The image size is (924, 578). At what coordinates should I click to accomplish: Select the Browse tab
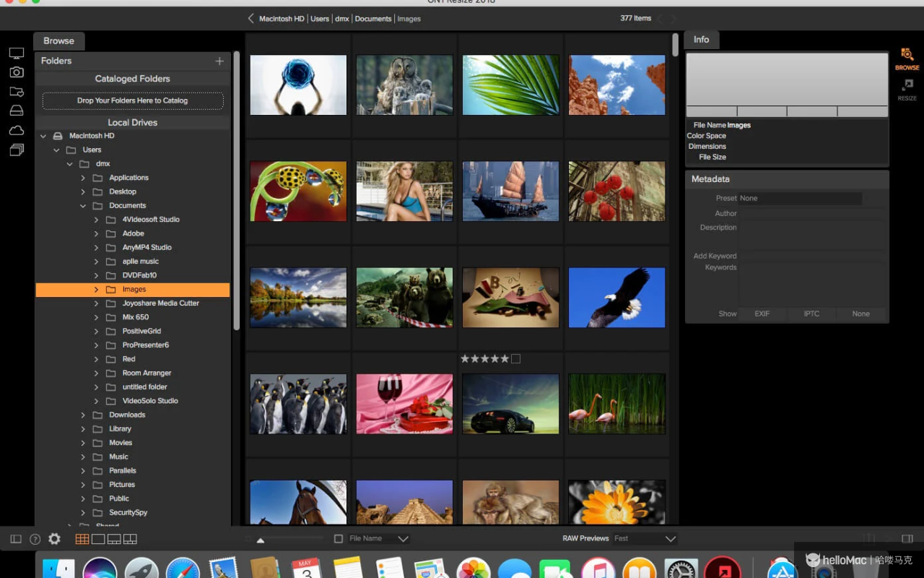click(58, 41)
